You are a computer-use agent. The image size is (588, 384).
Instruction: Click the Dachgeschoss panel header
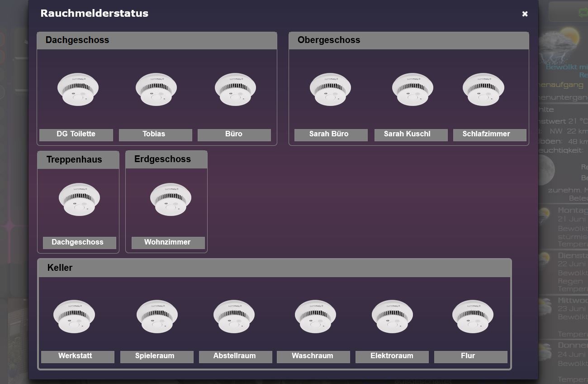pyautogui.click(x=157, y=40)
